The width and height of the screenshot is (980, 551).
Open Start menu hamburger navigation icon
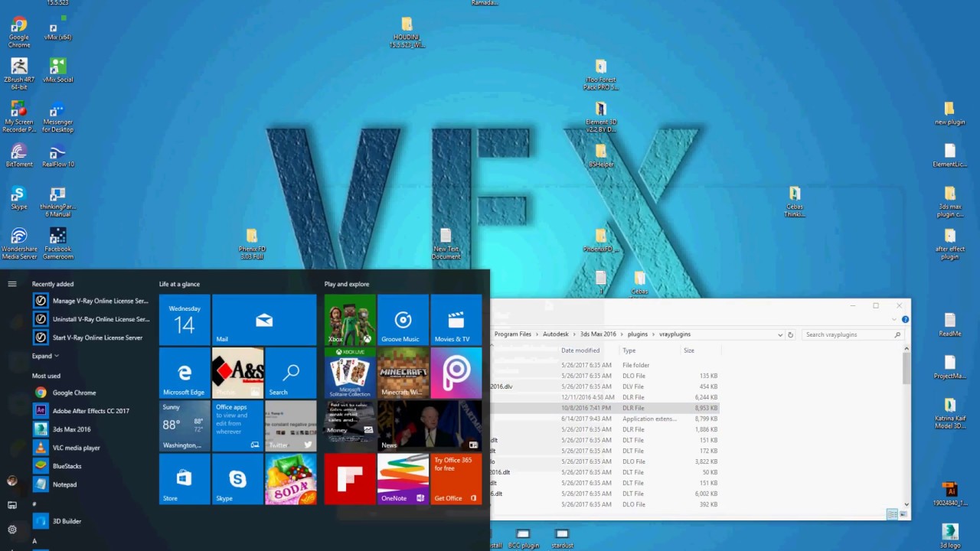pyautogui.click(x=12, y=284)
